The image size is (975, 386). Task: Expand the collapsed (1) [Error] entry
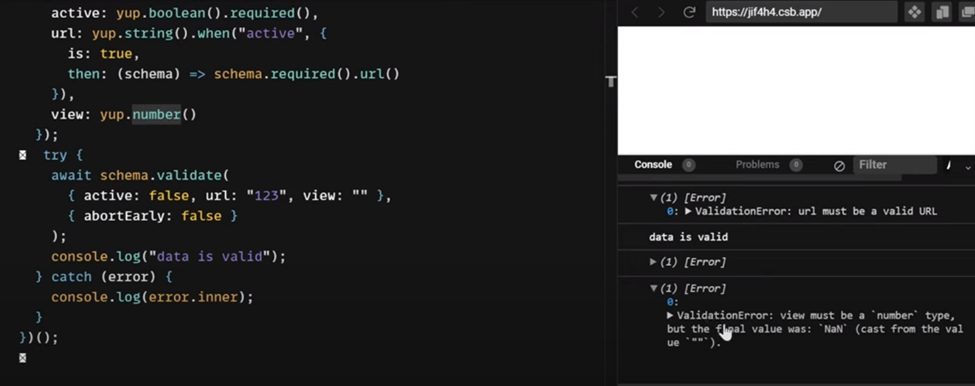click(x=654, y=262)
